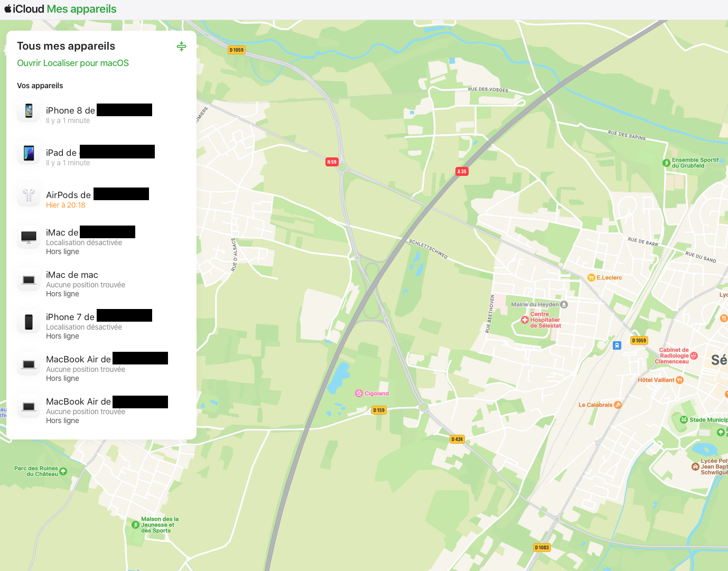The width and height of the screenshot is (728, 571).
Task: Click the iPad device icon
Action: point(29,153)
